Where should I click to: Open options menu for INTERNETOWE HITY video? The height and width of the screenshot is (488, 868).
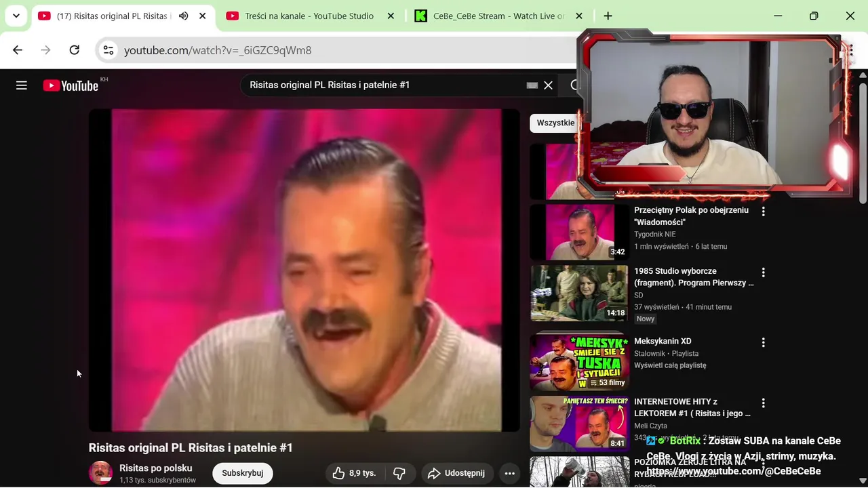(763, 403)
